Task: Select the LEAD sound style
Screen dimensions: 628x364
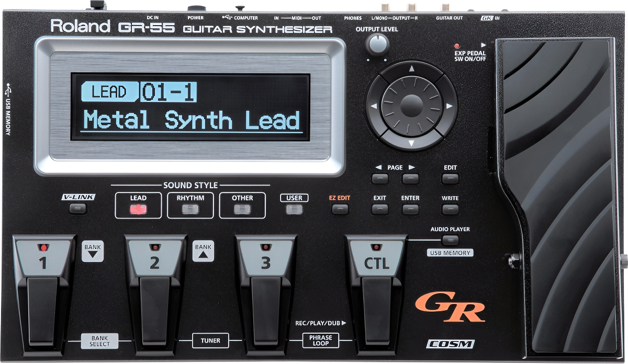Action: pos(138,210)
